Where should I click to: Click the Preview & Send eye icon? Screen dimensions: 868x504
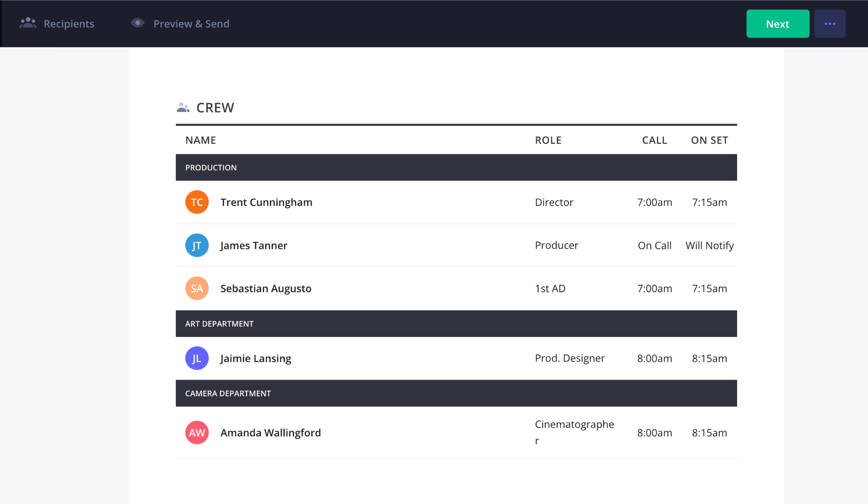(x=137, y=23)
